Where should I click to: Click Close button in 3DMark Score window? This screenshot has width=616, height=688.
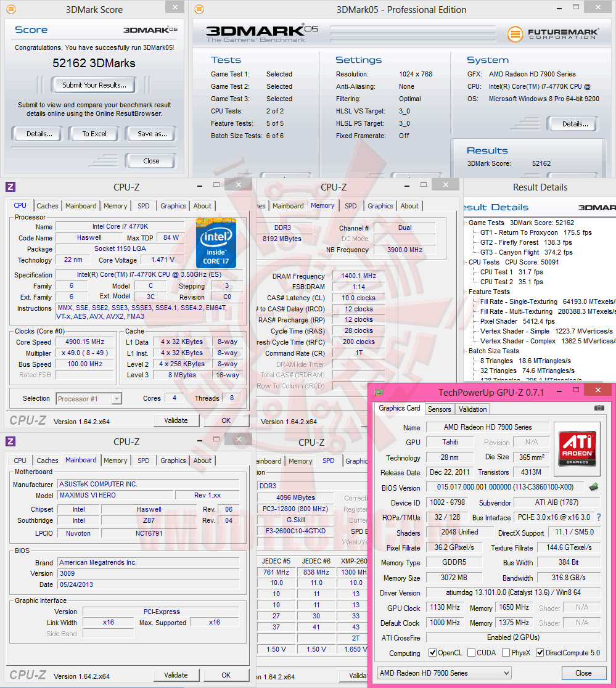(151, 161)
